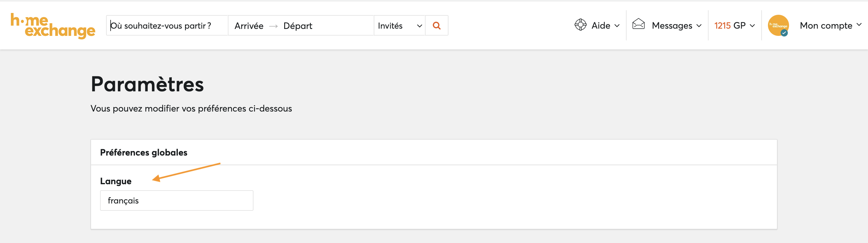Select the Arrivée date field
This screenshot has height=243, width=868.
click(x=249, y=26)
